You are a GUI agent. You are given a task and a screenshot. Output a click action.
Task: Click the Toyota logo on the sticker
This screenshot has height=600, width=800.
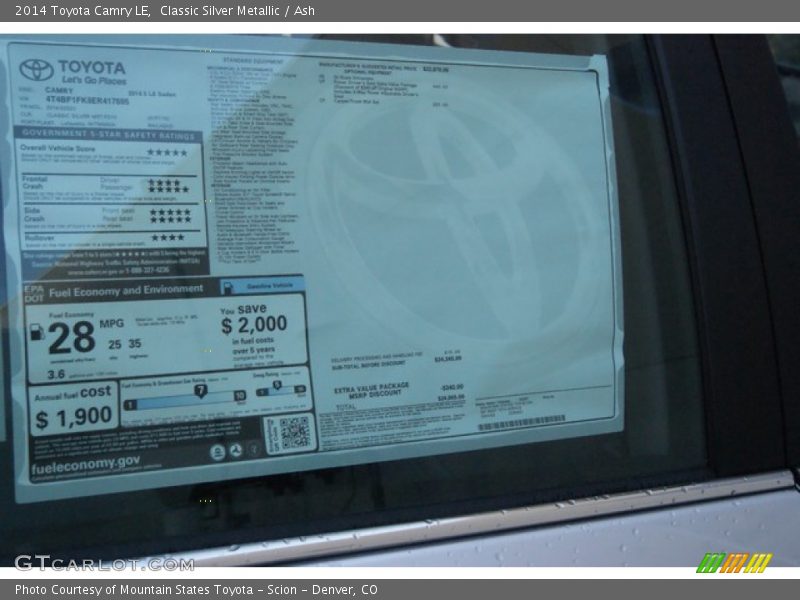pos(36,70)
